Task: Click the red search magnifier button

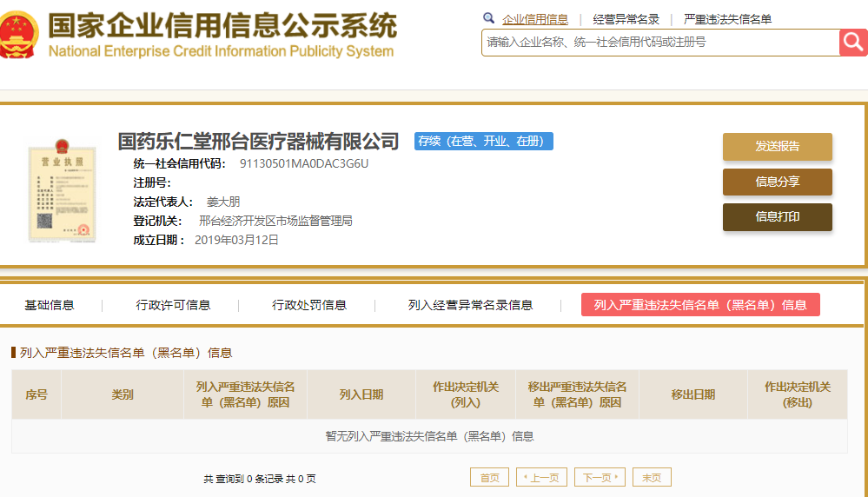Action: pyautogui.click(x=853, y=42)
